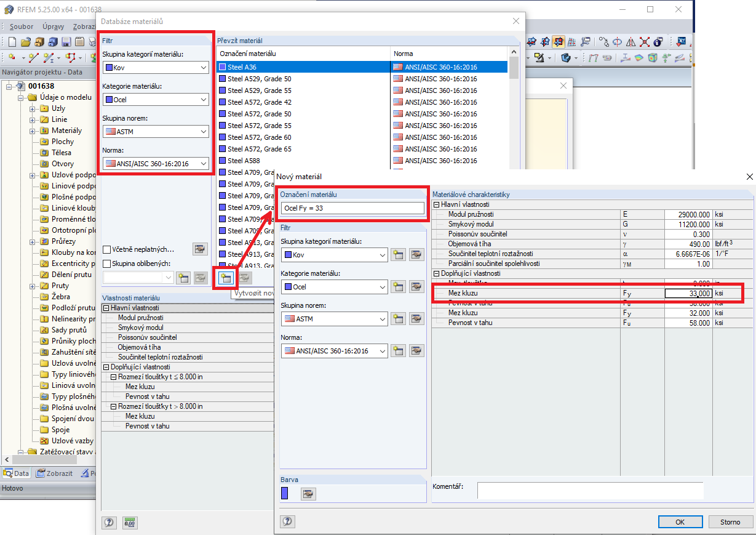Image resolution: width=756 pixels, height=535 pixels.
Task: Click the highlighted work plane icon in toolbar
Action: (559, 42)
